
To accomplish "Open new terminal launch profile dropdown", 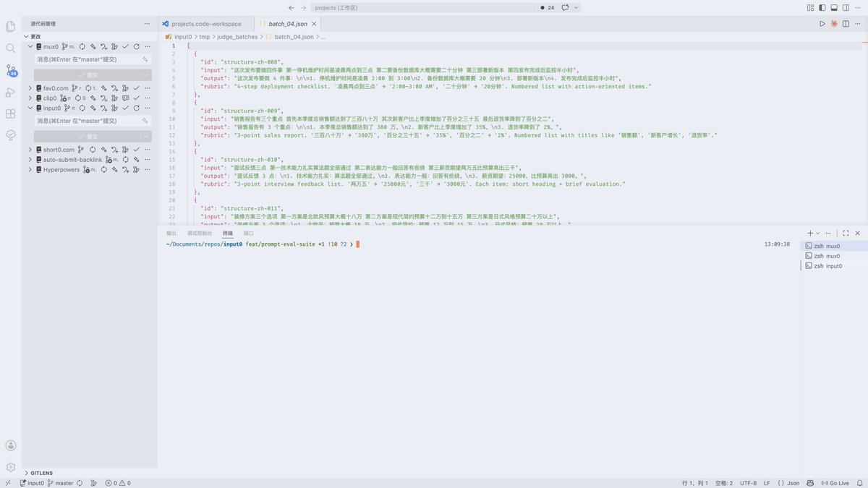I will pyautogui.click(x=818, y=233).
